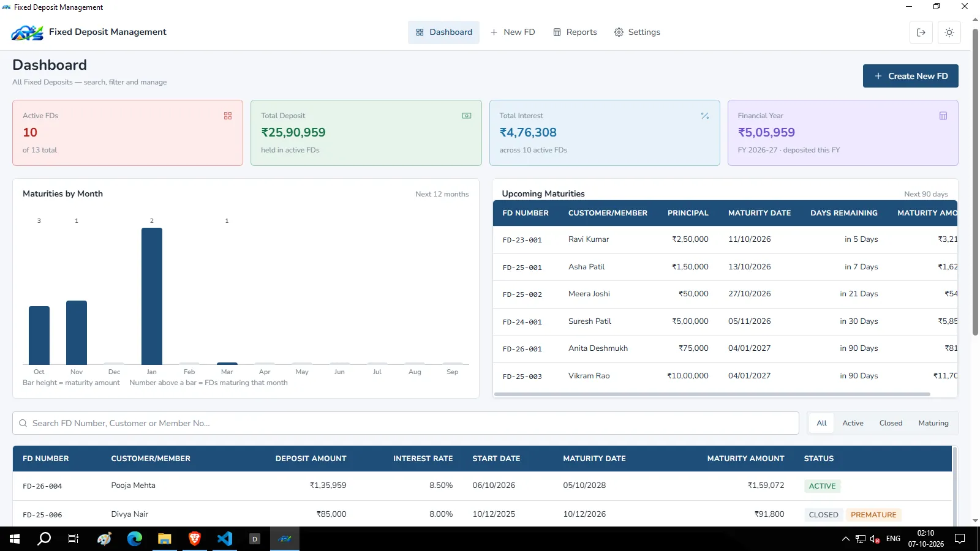Open Brave browser from taskbar
Screen dimensions: 980x551
point(194,539)
